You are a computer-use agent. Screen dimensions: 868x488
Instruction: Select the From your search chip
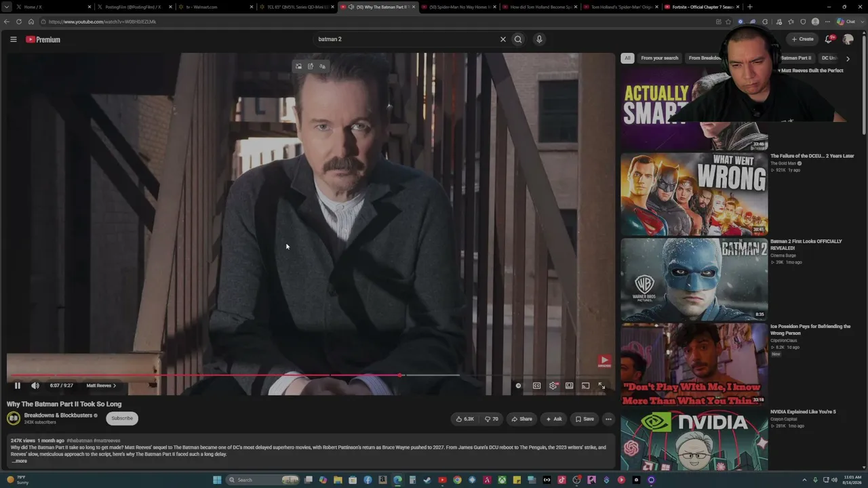[659, 58]
